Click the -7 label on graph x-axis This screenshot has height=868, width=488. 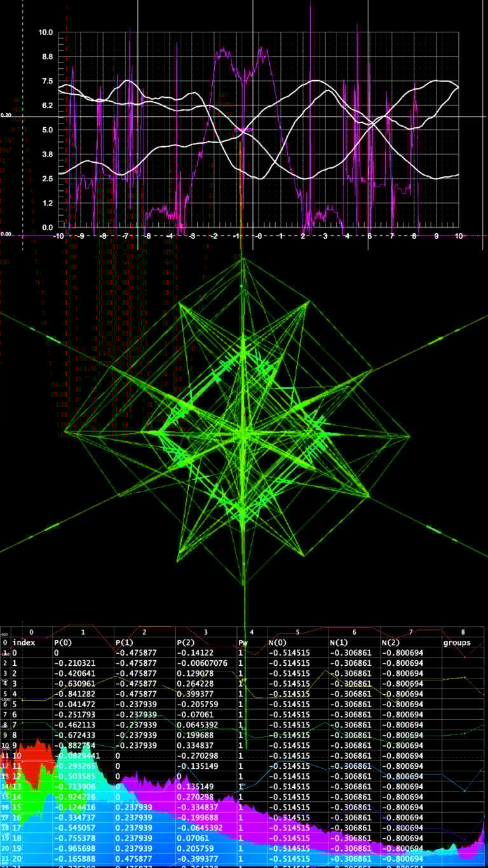(x=125, y=236)
